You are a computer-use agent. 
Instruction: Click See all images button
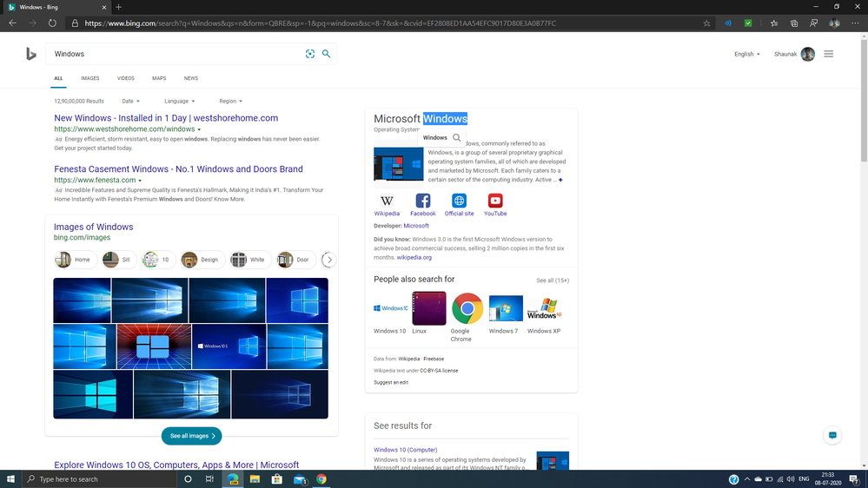191,436
